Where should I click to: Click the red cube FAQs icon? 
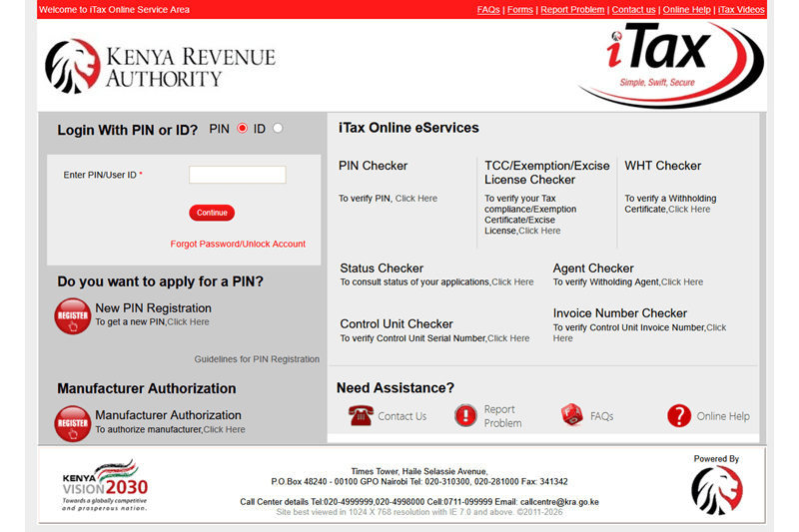pos(571,414)
